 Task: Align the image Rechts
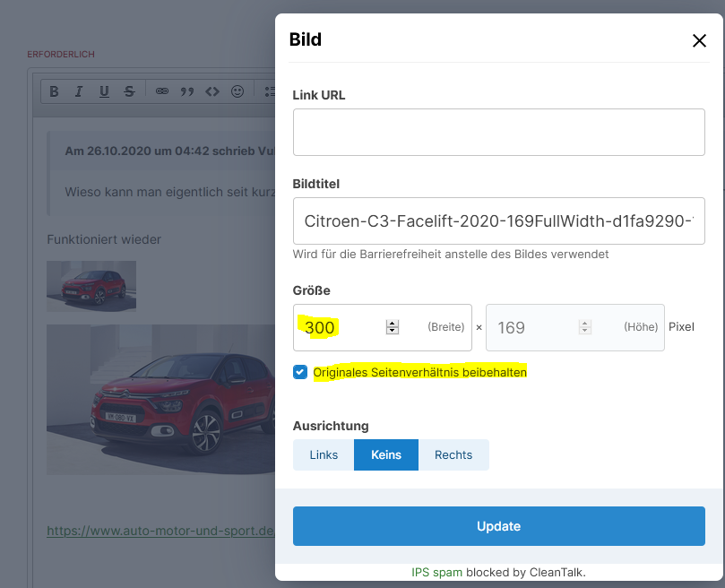[453, 454]
